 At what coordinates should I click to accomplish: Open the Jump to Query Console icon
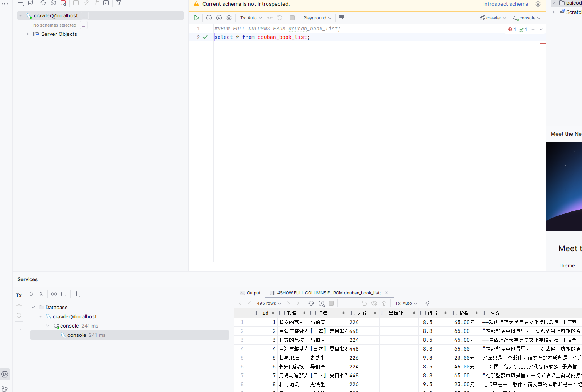tap(106, 3)
